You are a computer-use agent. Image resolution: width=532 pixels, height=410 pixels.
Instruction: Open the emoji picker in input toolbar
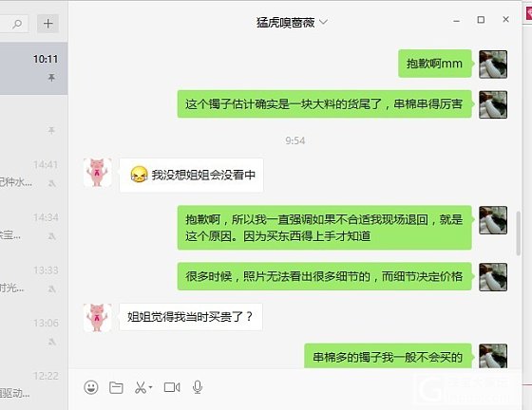91,387
